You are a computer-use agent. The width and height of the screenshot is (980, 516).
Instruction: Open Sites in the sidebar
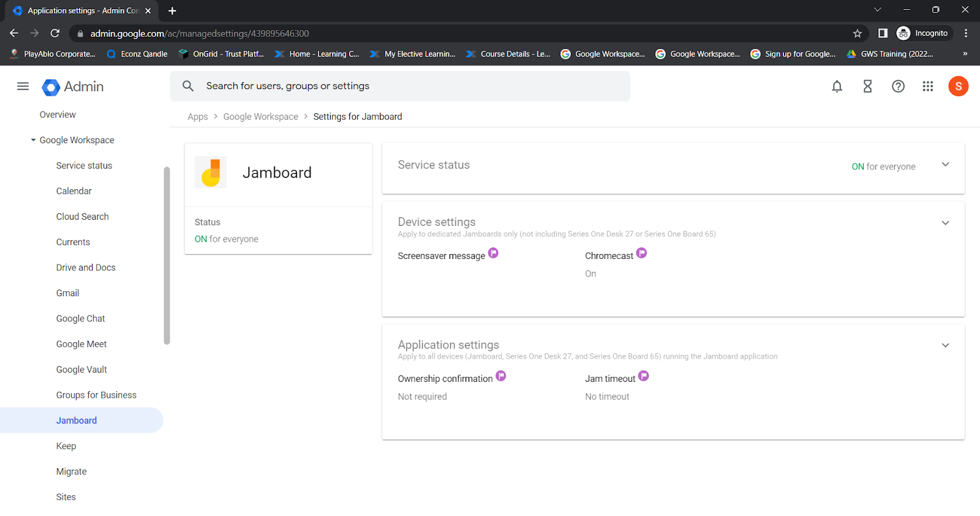point(66,497)
